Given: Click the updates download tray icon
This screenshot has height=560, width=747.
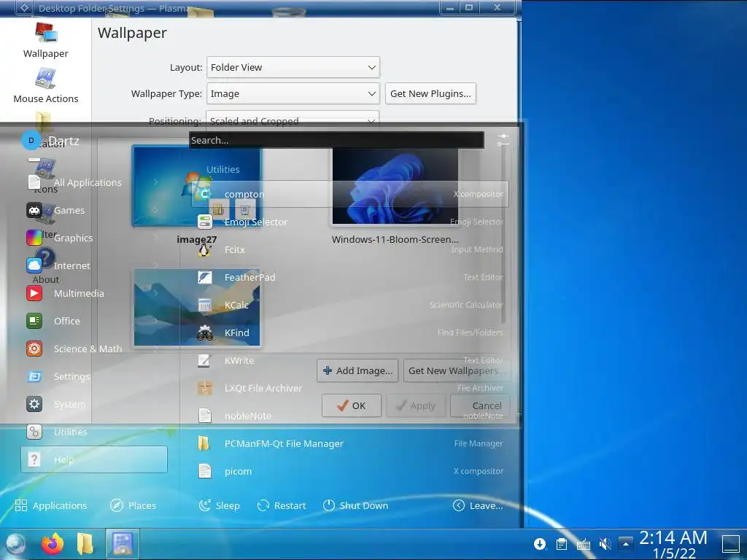Looking at the screenshot, I should click(540, 544).
